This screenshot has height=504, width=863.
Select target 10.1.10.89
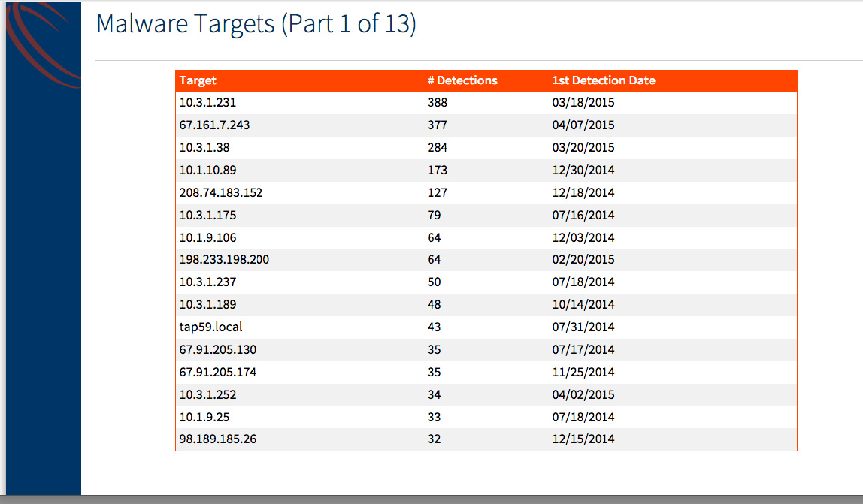(x=207, y=170)
